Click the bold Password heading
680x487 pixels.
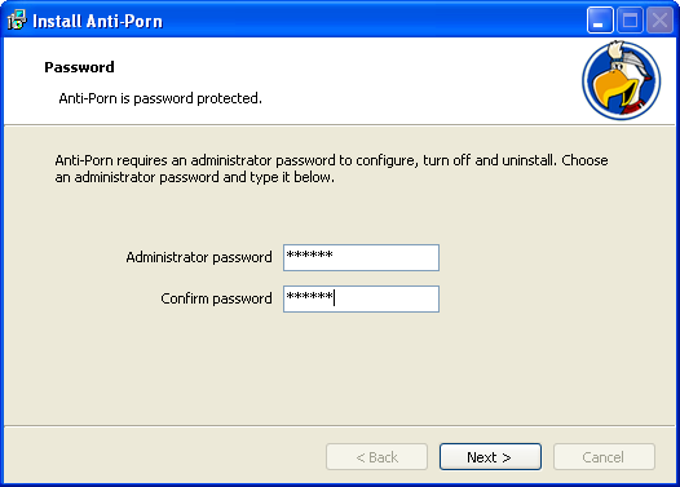79,67
